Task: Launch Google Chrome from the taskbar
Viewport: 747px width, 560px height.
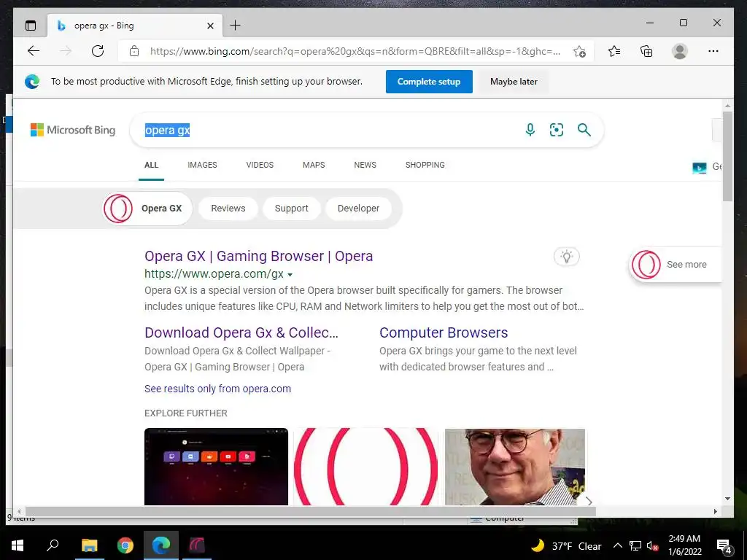Action: [125, 545]
